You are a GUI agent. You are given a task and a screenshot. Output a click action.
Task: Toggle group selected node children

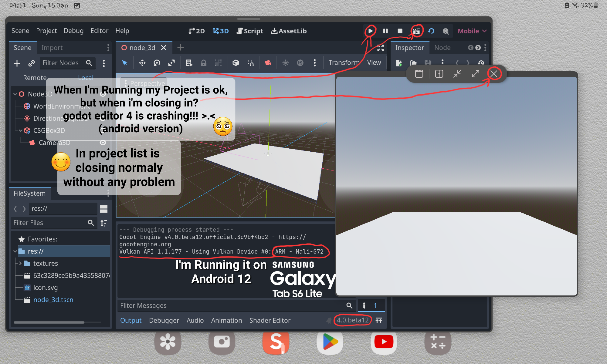[x=218, y=63]
